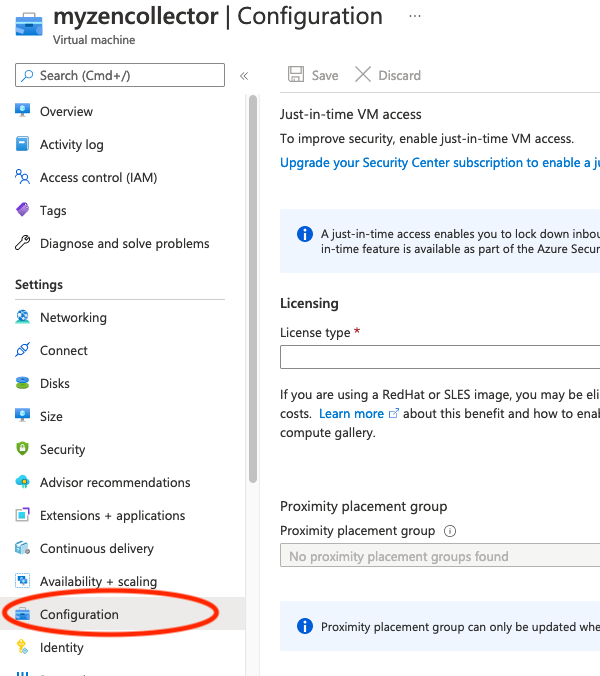This screenshot has height=676, width=600.
Task: Collapse the sidebar with double chevron
Action: click(244, 76)
